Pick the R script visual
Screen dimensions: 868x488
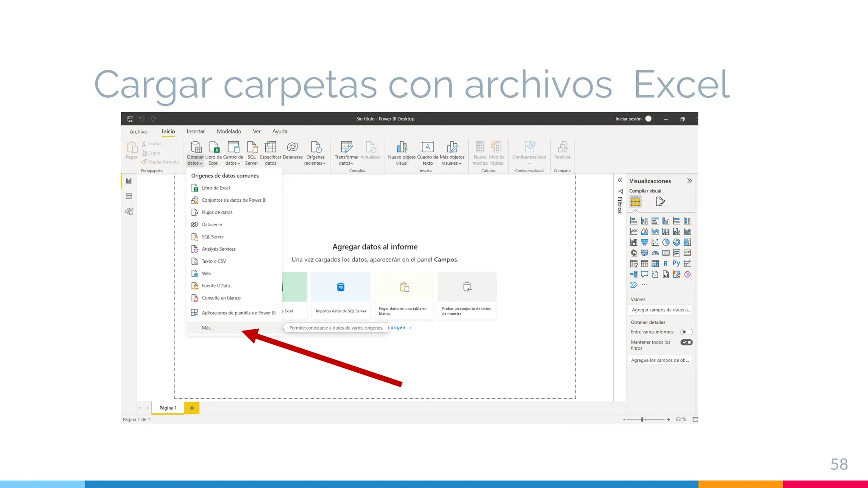coord(666,263)
